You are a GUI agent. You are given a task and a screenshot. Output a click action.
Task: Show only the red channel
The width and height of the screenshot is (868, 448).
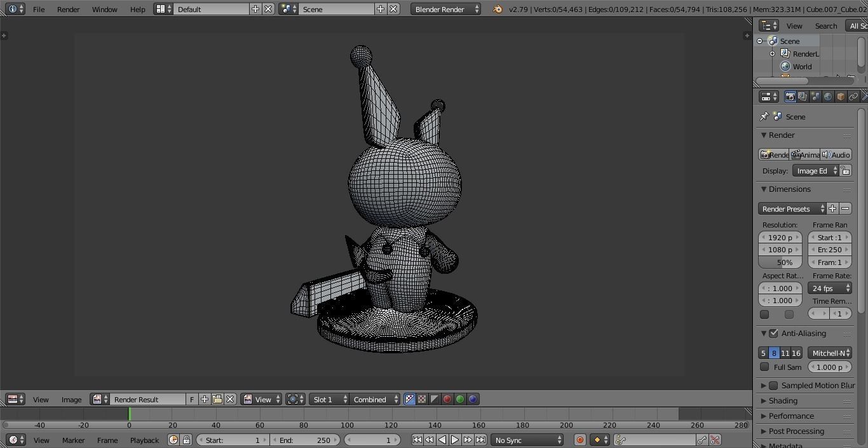447,399
